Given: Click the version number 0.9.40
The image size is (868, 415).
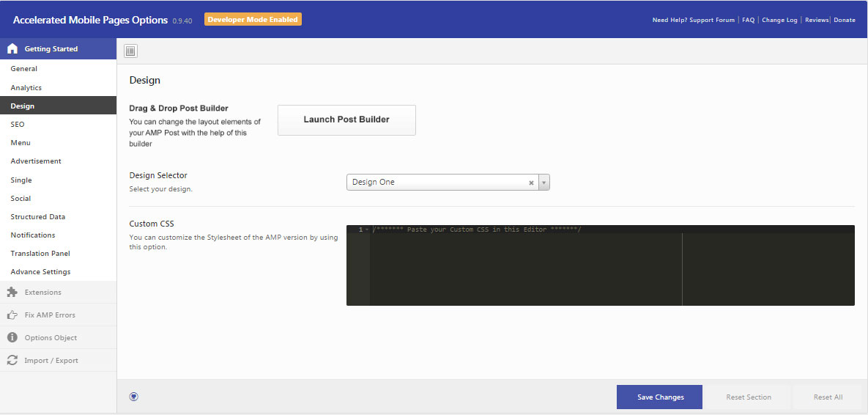Looking at the screenshot, I should coord(182,21).
